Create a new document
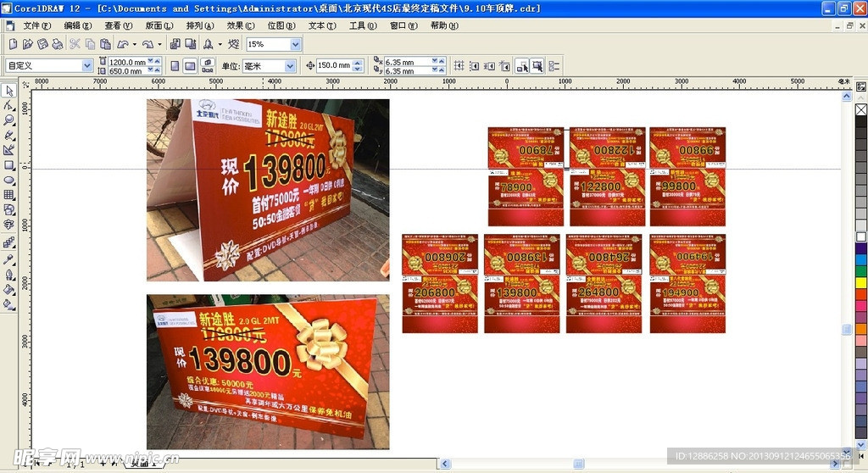 click(x=13, y=44)
